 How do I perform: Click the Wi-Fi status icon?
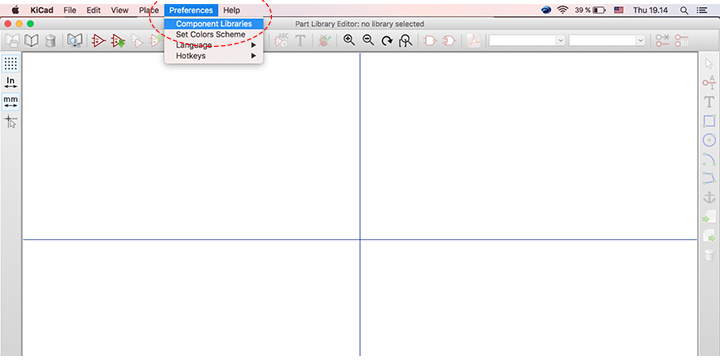coord(562,10)
